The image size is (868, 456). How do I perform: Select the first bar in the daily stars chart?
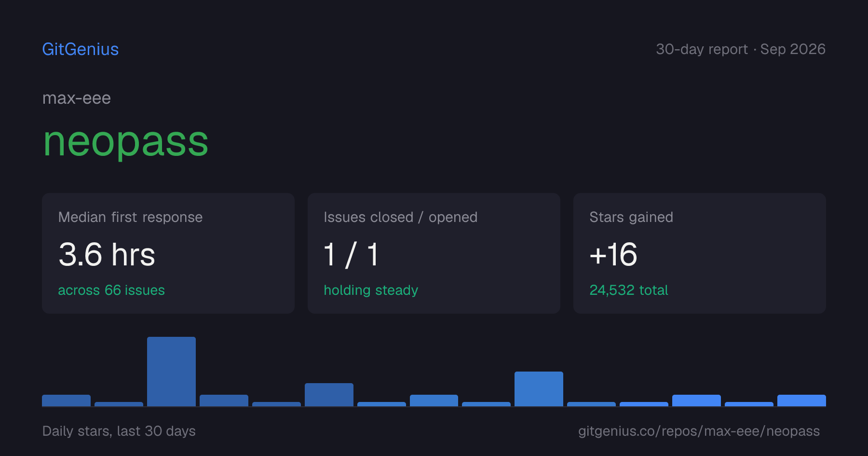(66, 401)
